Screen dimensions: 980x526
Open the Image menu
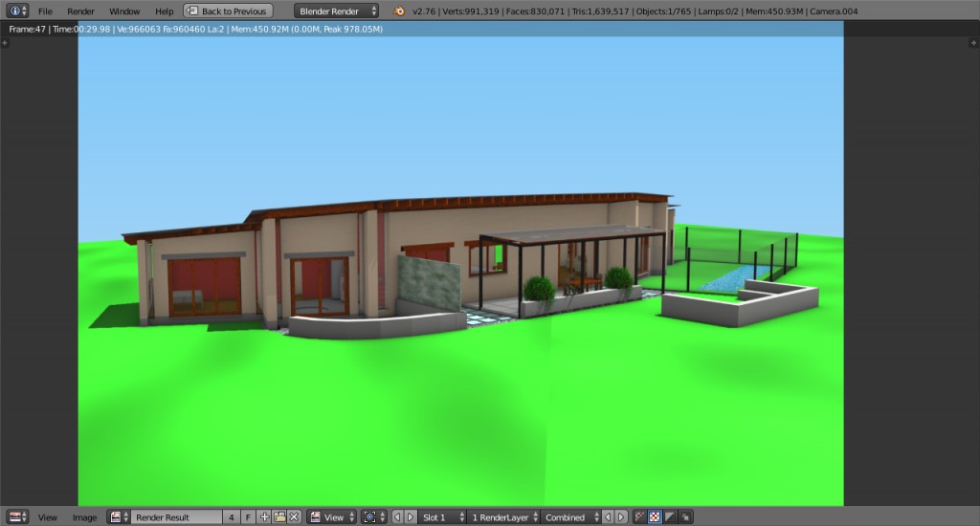click(x=84, y=517)
